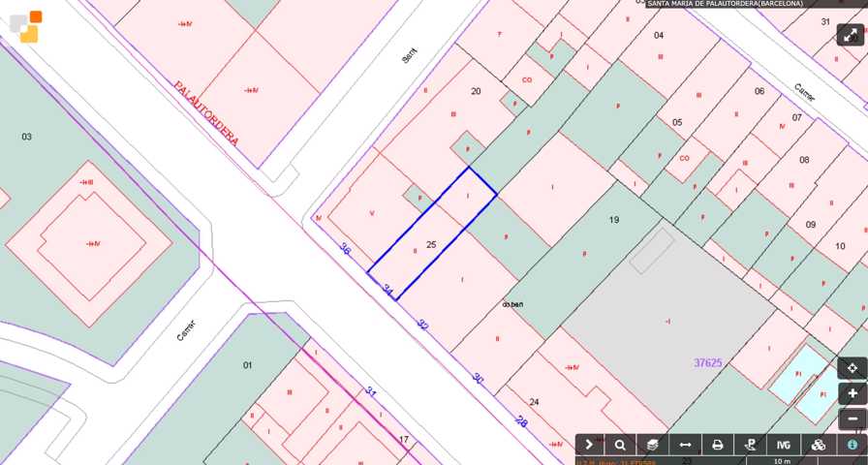
Task: Zoom in with the plus button
Action: (x=852, y=393)
